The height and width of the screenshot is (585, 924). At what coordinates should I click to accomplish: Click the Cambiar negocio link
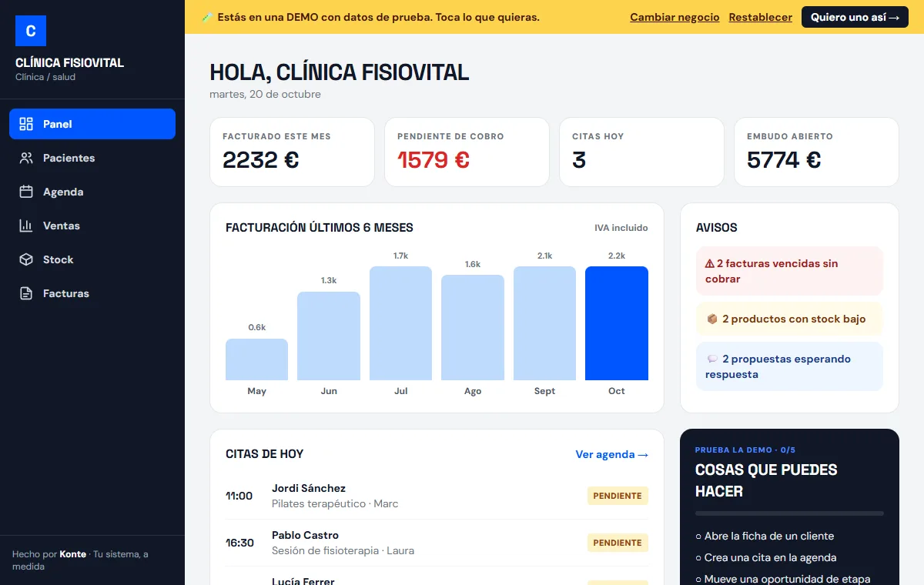[675, 17]
